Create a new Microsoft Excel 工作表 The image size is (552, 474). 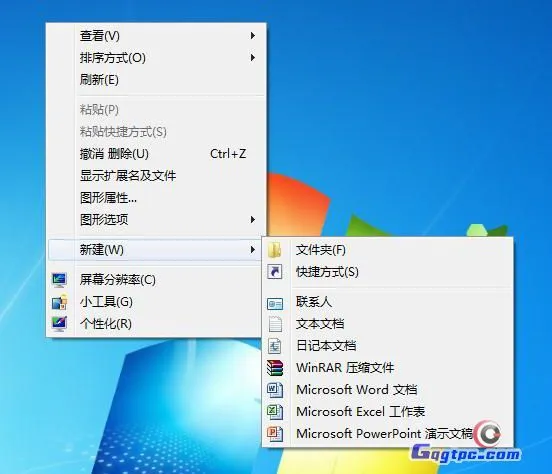[388, 412]
